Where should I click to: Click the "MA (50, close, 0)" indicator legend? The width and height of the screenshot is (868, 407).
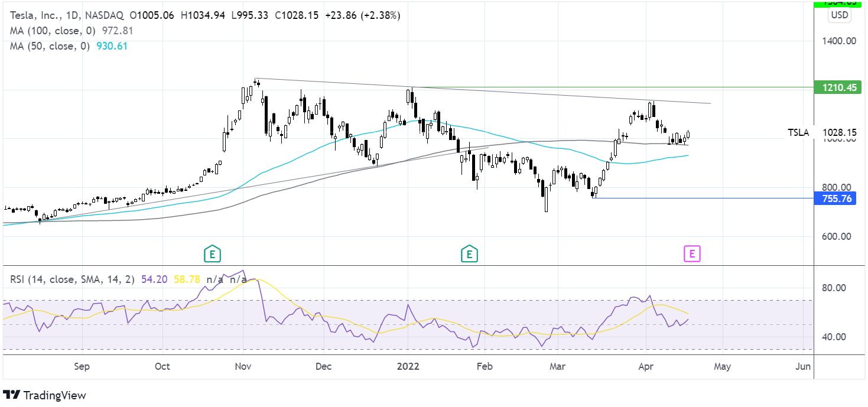click(x=50, y=46)
